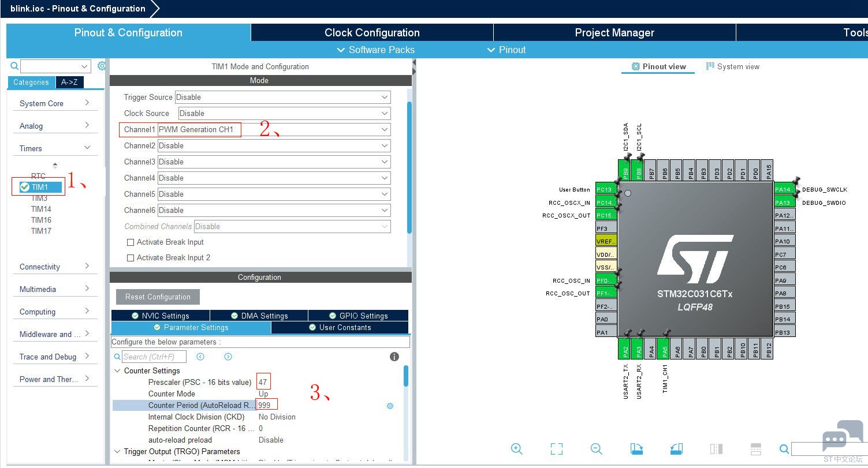Open the Channel2 dropdown
Image resolution: width=868 pixels, height=468 pixels.
[x=274, y=145]
